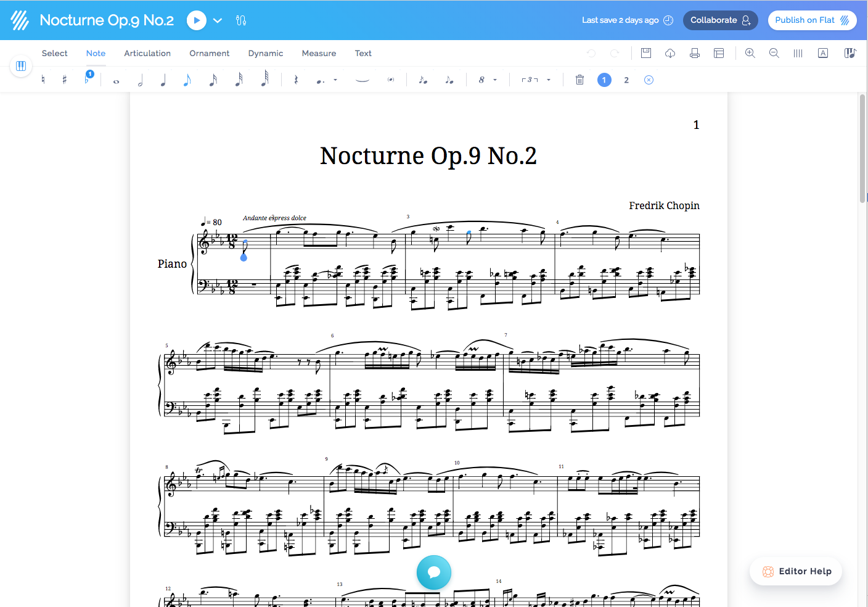Open the Select toolbar tab

coord(55,54)
